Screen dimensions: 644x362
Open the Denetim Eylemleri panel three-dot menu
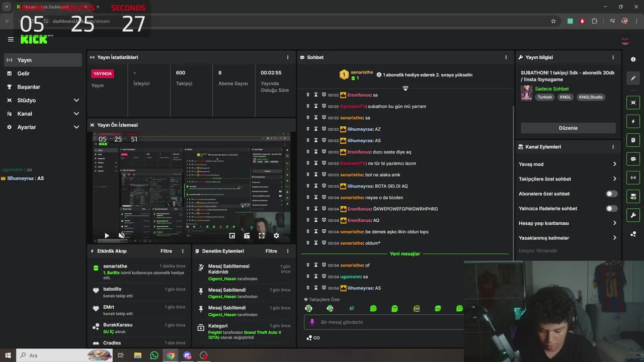[x=288, y=251]
